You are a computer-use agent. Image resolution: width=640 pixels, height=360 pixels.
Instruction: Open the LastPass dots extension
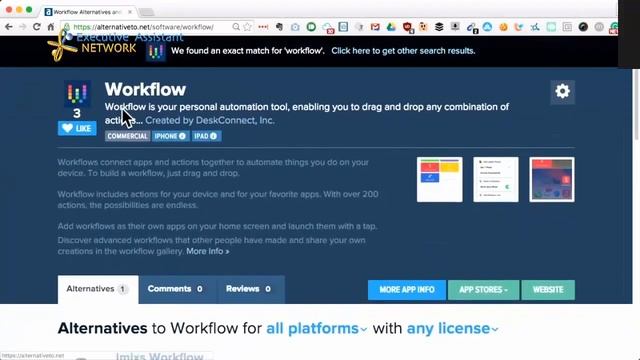click(263, 27)
